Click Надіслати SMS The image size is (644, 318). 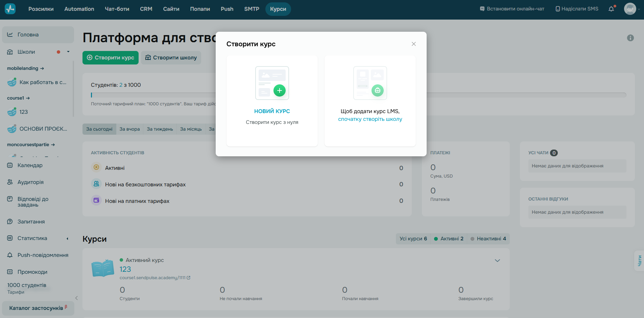click(x=577, y=9)
